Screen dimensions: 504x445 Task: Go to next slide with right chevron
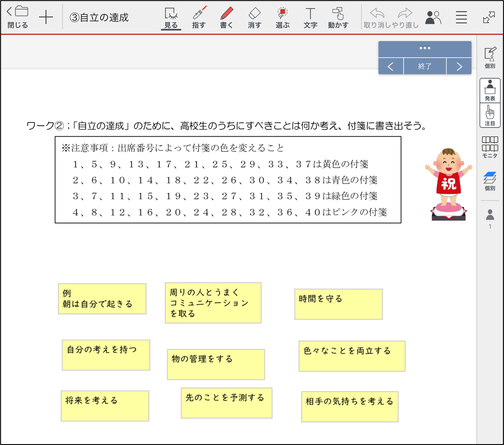(459, 67)
